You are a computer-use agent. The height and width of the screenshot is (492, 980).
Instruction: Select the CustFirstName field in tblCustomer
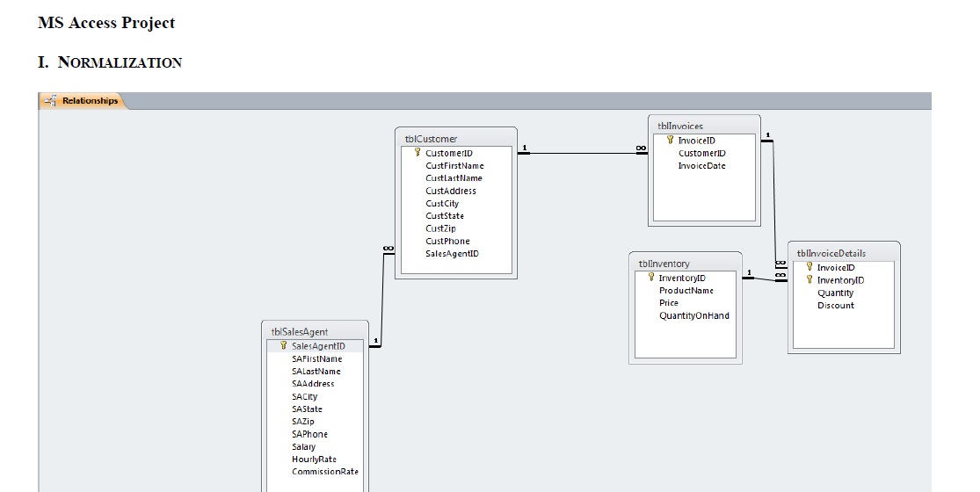(x=454, y=165)
